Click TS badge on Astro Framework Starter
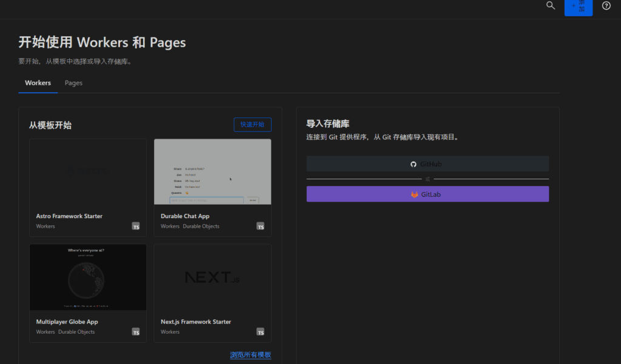The height and width of the screenshot is (364, 621). [136, 226]
